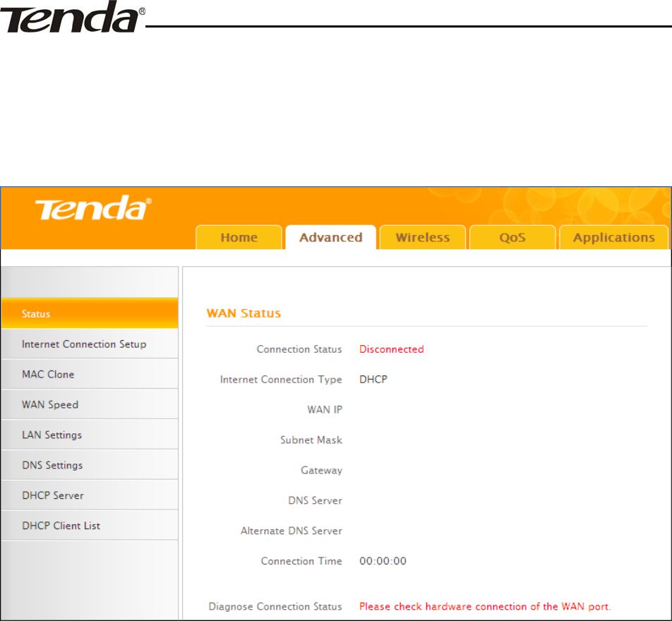Click the Internet Connection Type label
This screenshot has width=672, height=621.
[281, 380]
